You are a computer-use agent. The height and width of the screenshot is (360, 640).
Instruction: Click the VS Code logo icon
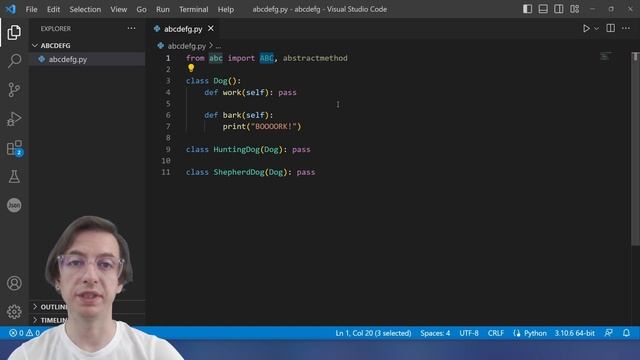click(11, 9)
